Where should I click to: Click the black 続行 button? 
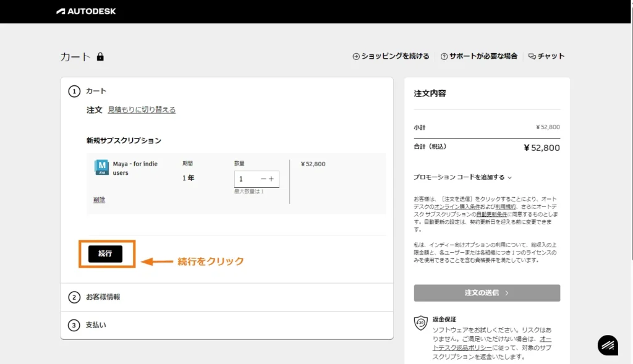[105, 254]
